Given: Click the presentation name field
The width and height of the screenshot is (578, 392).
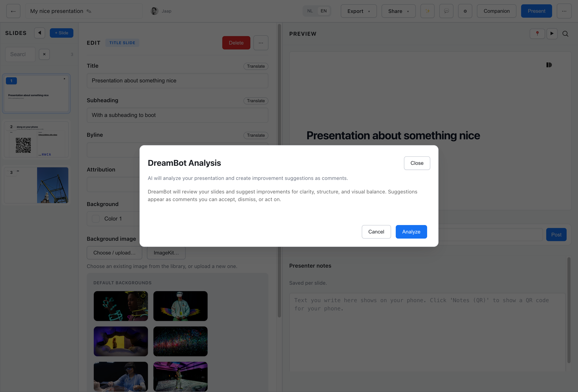Looking at the screenshot, I should [84, 11].
